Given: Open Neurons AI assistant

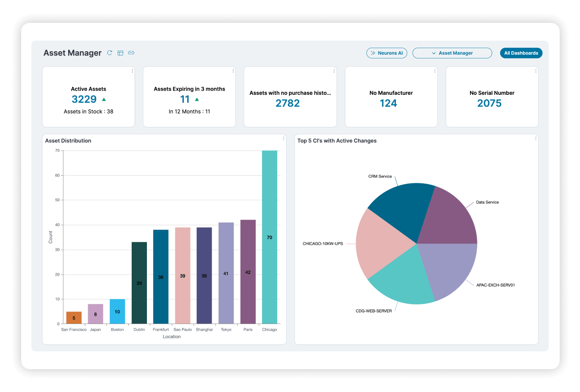Looking at the screenshot, I should [x=387, y=53].
